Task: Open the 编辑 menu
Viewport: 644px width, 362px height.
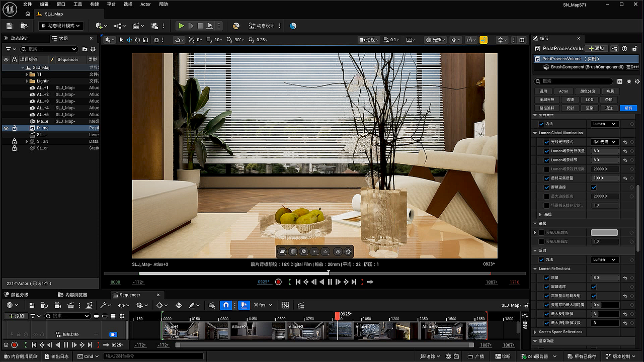Action: pos(44,4)
